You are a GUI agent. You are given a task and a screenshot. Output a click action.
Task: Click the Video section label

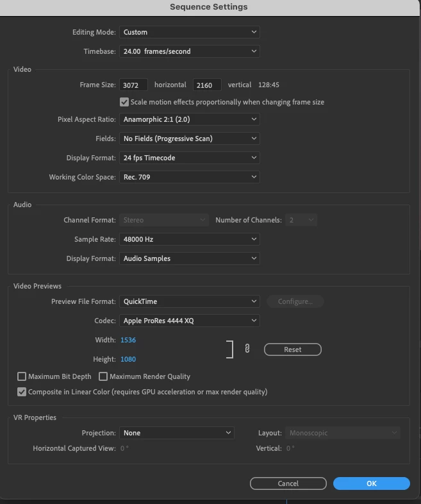(22, 69)
